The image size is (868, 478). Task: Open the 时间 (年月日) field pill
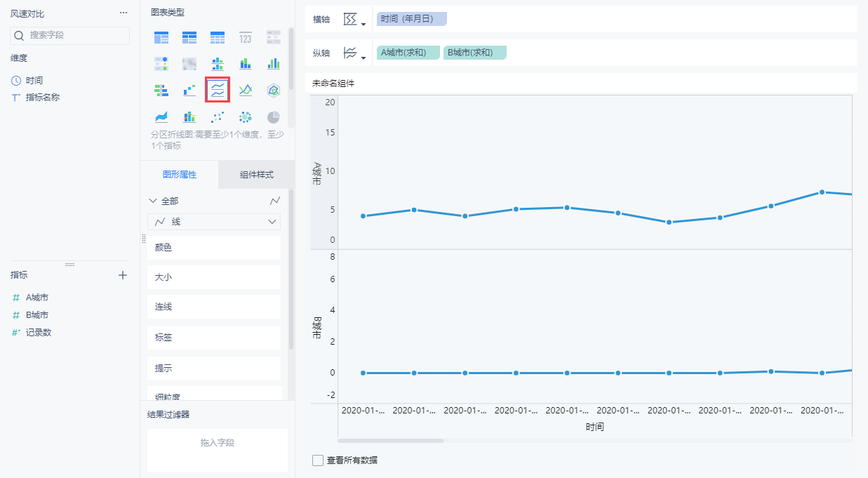coord(412,19)
